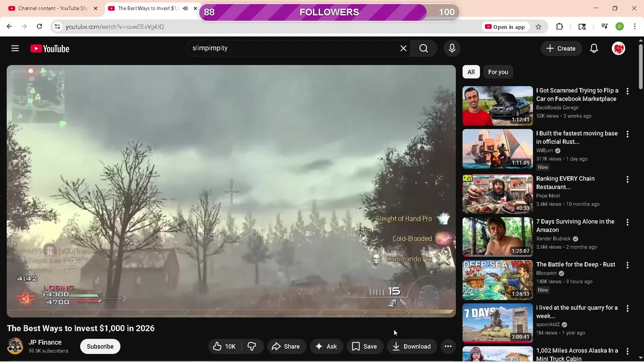Click the browser address bar URL
Screen dimensions: 644x362
(x=115, y=27)
